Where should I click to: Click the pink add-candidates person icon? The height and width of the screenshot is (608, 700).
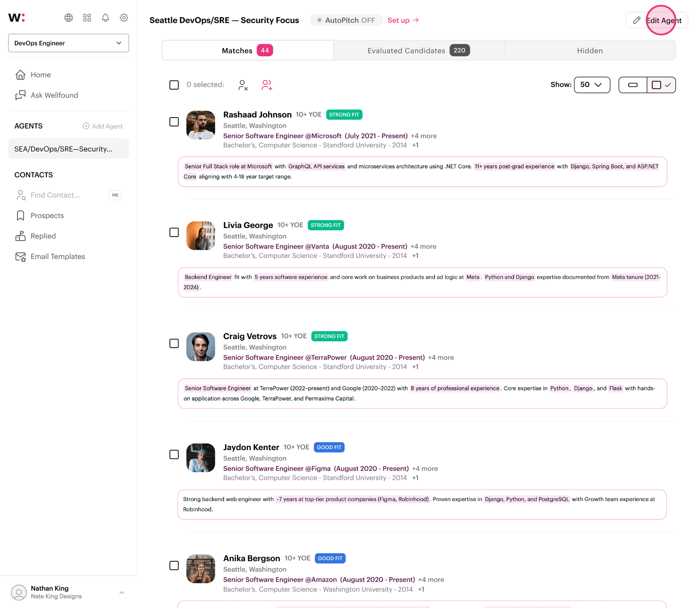(x=267, y=85)
